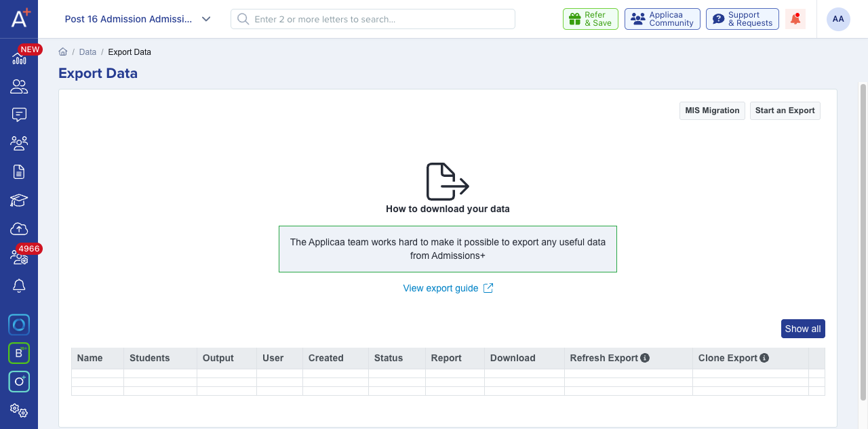Click the Refresh Export info icon
The height and width of the screenshot is (429, 868).
tap(645, 358)
